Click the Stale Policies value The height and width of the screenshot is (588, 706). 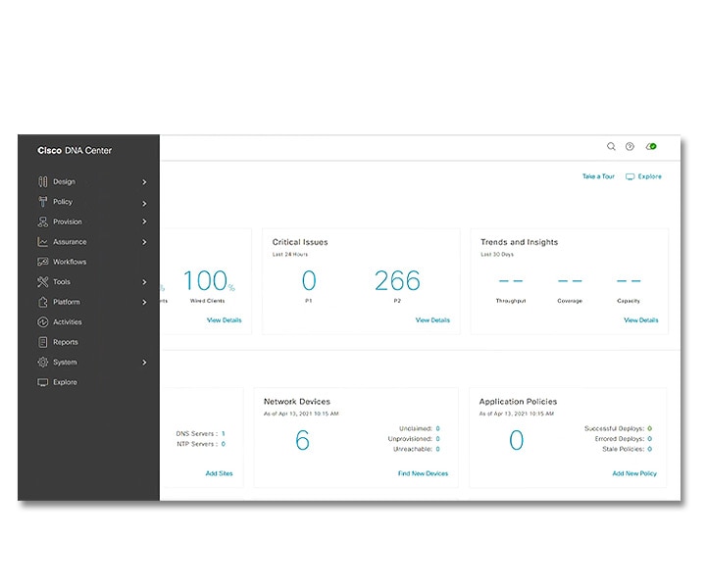pos(650,449)
